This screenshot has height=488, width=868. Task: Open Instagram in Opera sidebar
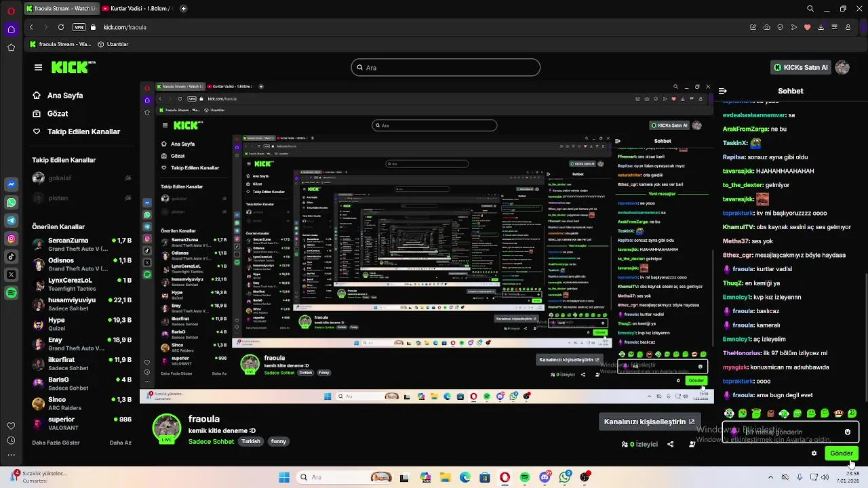[11, 239]
